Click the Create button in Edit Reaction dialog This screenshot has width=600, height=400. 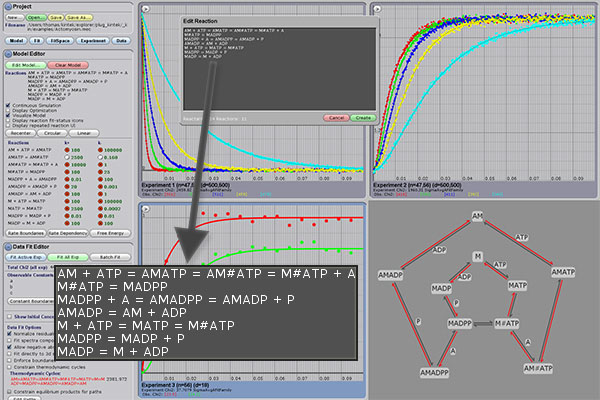[363, 117]
